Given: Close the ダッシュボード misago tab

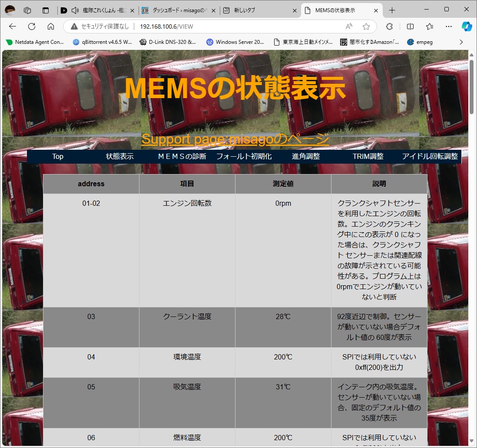Looking at the screenshot, I should (x=214, y=11).
